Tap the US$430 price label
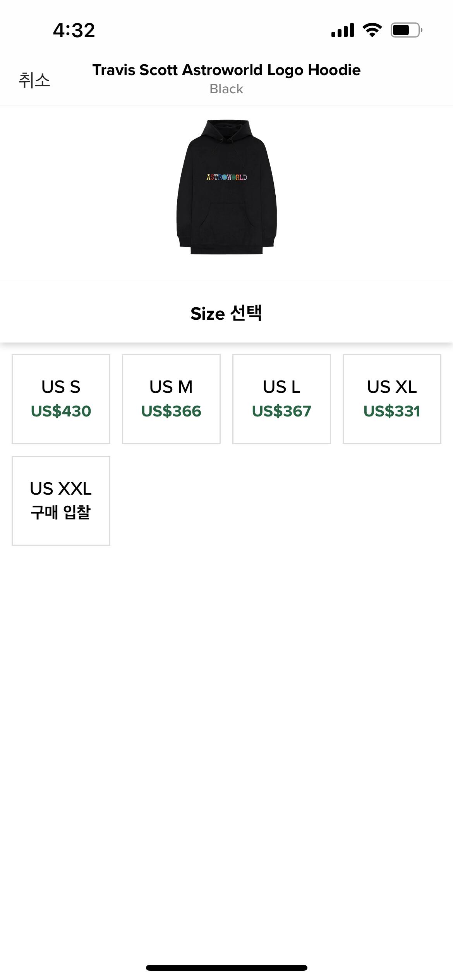Image resolution: width=453 pixels, height=980 pixels. pyautogui.click(x=61, y=411)
